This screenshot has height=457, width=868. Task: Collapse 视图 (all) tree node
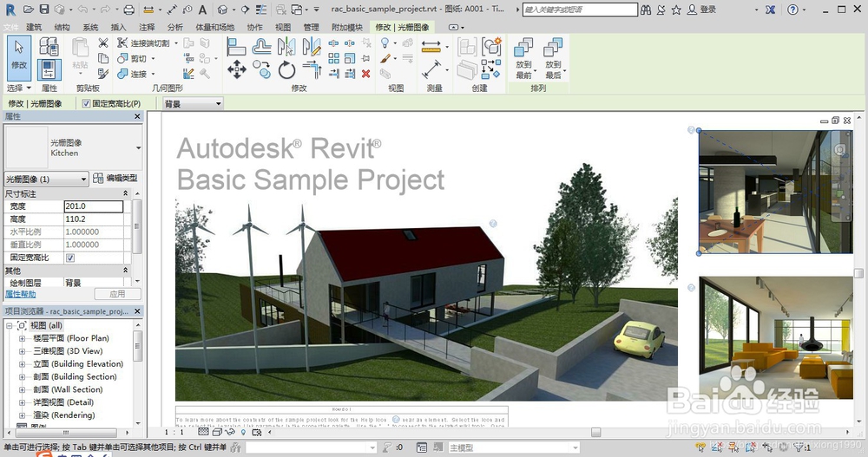10,325
